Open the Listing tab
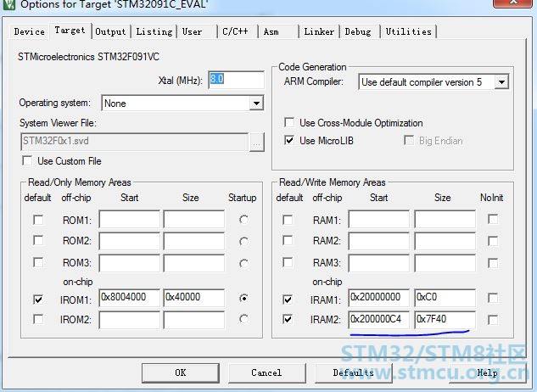 [x=154, y=31]
